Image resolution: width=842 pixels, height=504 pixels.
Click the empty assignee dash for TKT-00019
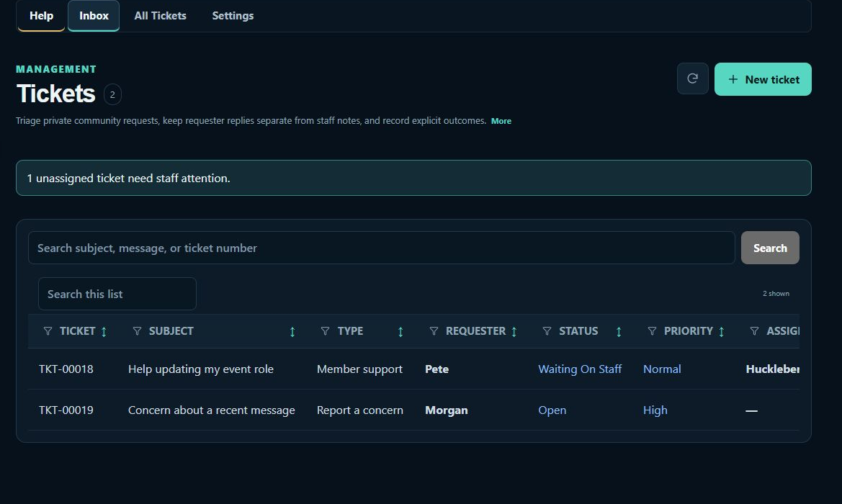click(751, 410)
